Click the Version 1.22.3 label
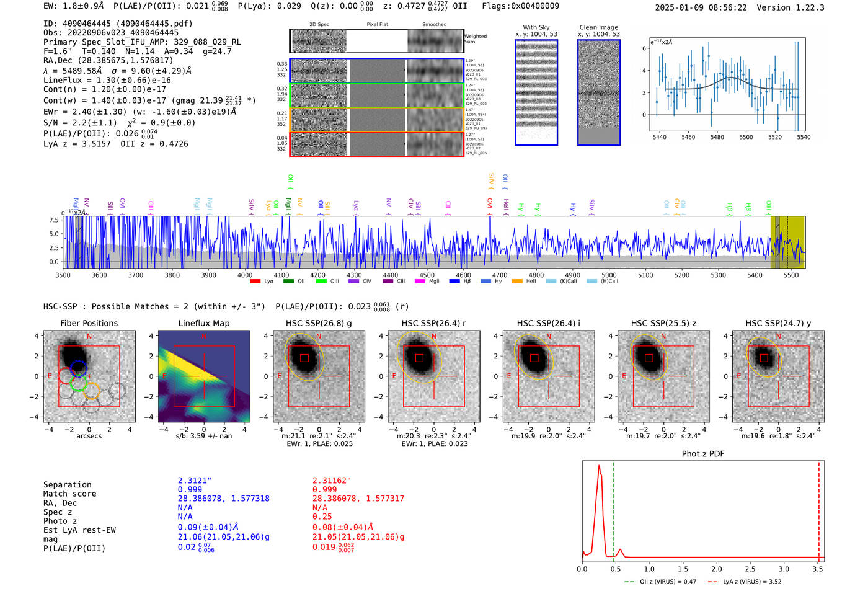Image resolution: width=868 pixels, height=591 pixels. (x=790, y=7)
